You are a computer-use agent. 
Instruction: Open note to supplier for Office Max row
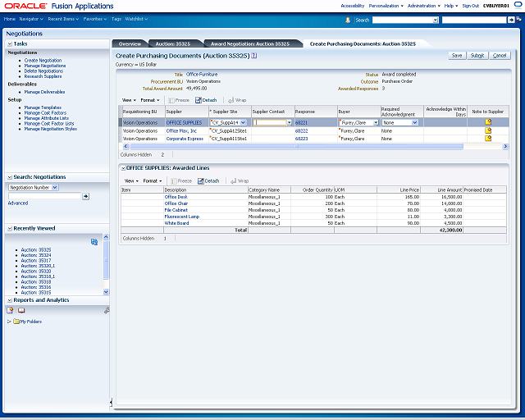(488, 130)
